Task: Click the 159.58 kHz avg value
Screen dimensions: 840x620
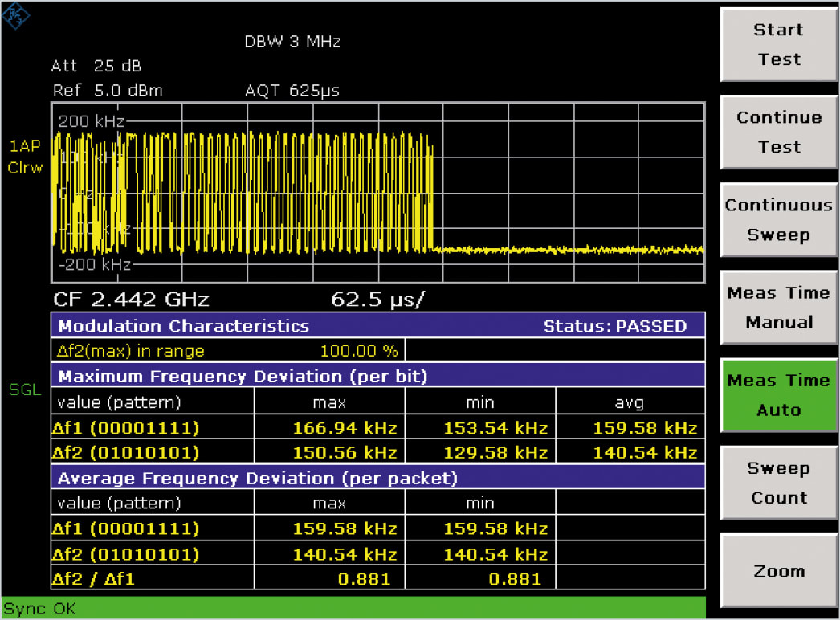Action: tap(645, 428)
